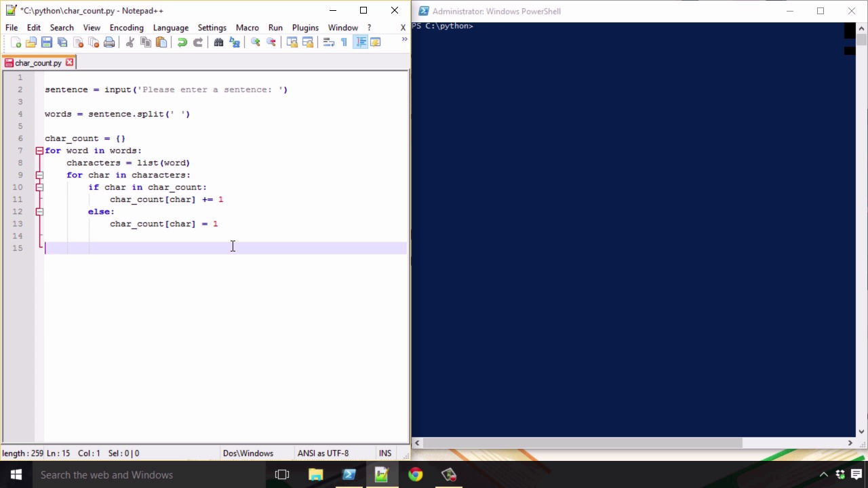Collapse the fold at line 10

[x=39, y=187]
